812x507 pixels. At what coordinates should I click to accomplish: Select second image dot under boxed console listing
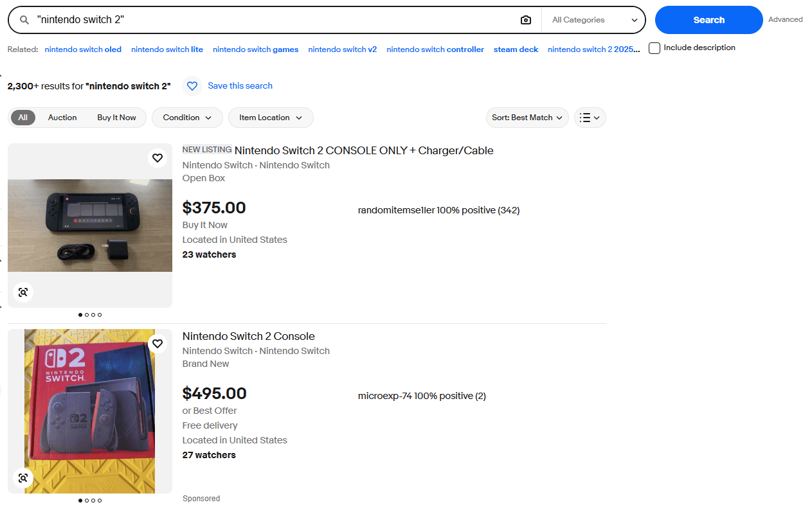[87, 501]
